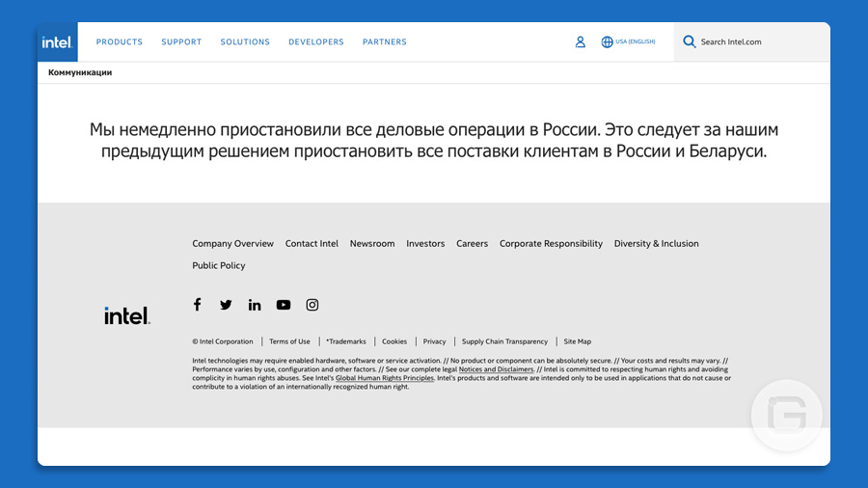Open the Solutions menu
Viewport: 868px width, 488px height.
tap(245, 42)
